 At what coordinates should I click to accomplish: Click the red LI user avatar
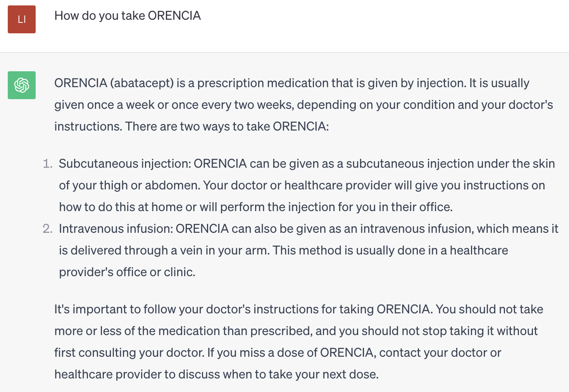[x=22, y=19]
